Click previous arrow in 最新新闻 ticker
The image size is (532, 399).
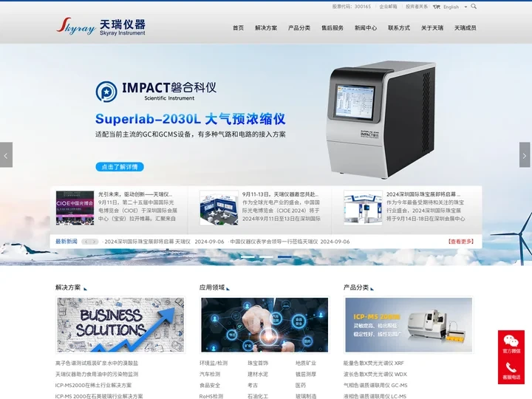pos(86,242)
